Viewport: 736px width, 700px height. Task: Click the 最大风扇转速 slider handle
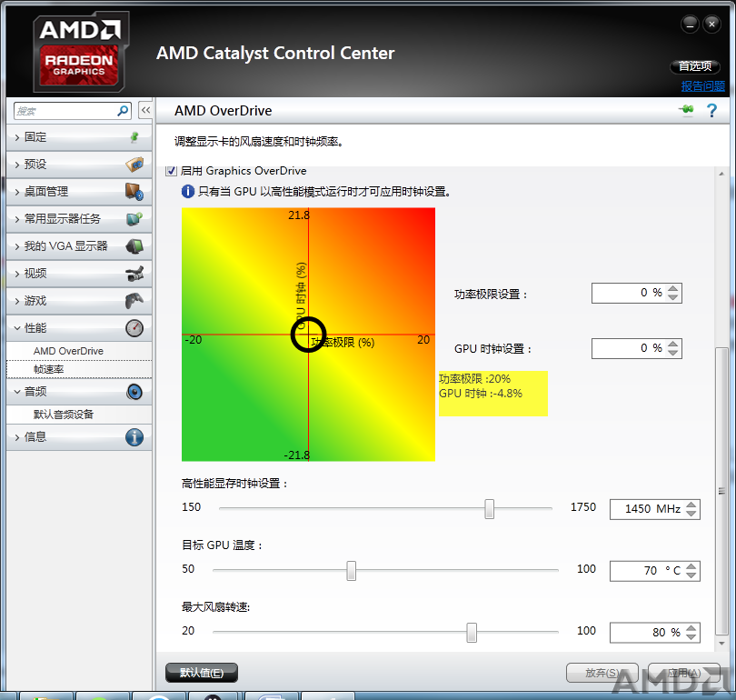coord(472,633)
